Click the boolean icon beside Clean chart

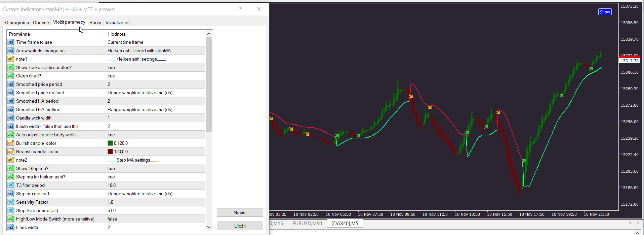click(x=11, y=76)
